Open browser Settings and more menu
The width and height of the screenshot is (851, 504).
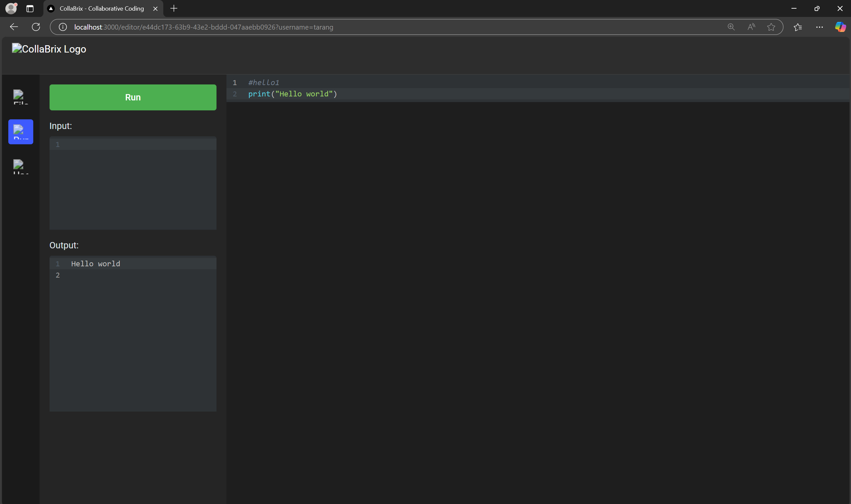tap(819, 27)
